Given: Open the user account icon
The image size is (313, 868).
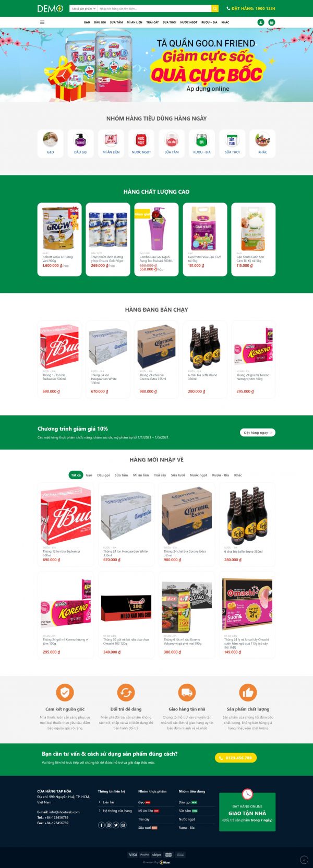Looking at the screenshot, I should pos(261,22).
